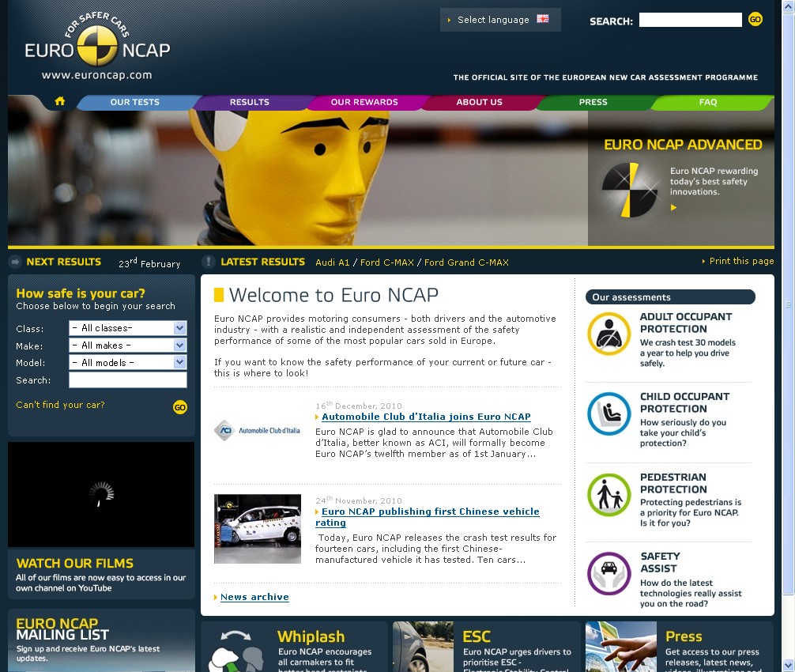Click the home icon in navigation bar

click(x=60, y=101)
